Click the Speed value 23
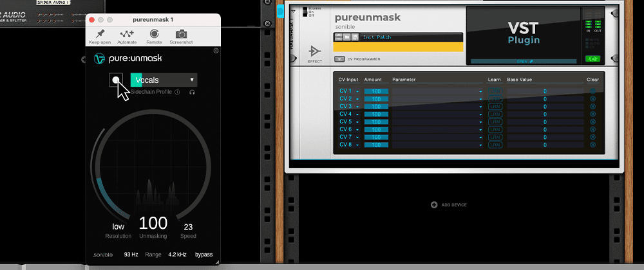This screenshot has height=270, width=644. click(188, 226)
